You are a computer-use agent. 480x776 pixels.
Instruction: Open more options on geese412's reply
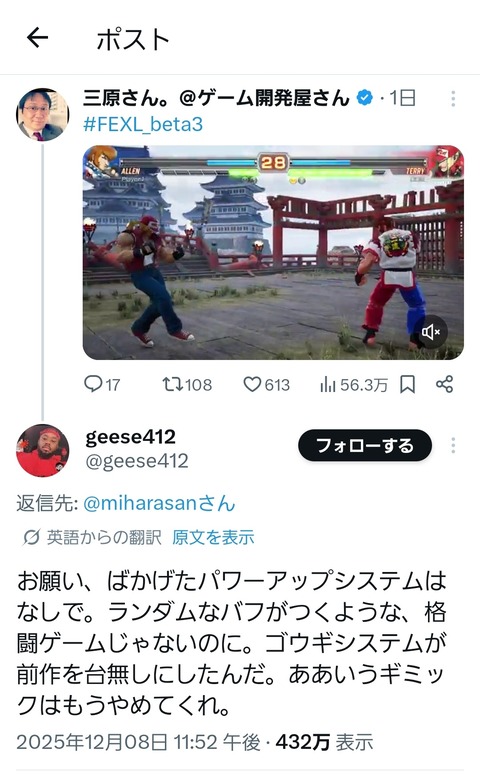[453, 445]
